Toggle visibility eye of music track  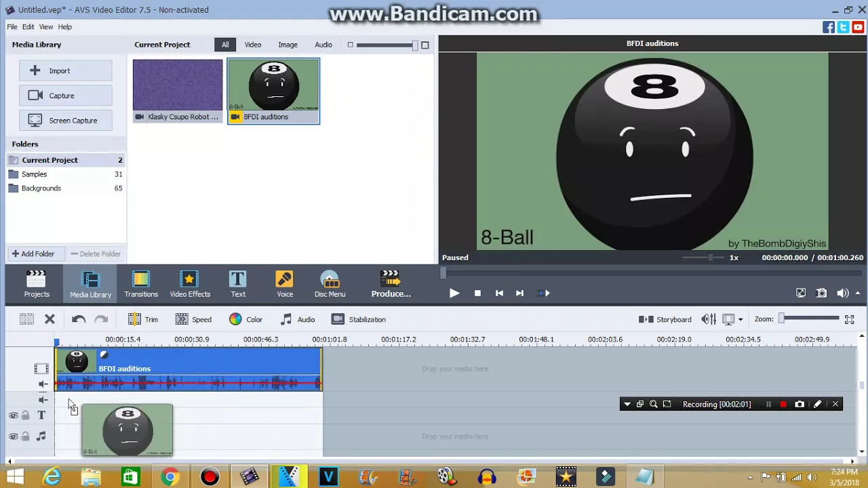[x=13, y=436]
